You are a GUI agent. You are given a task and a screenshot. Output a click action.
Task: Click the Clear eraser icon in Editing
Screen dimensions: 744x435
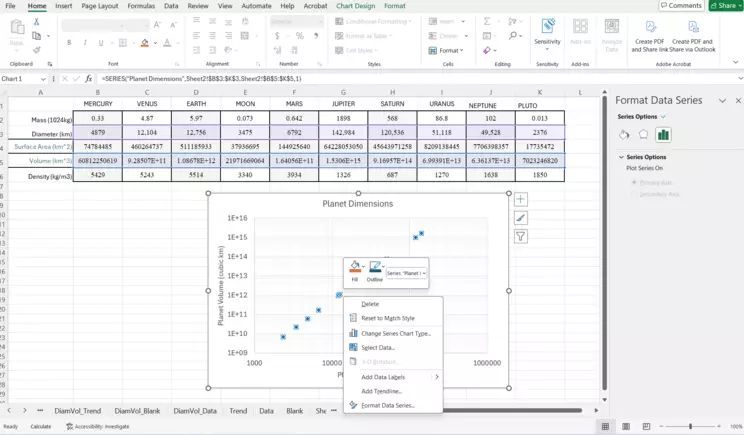click(x=487, y=50)
